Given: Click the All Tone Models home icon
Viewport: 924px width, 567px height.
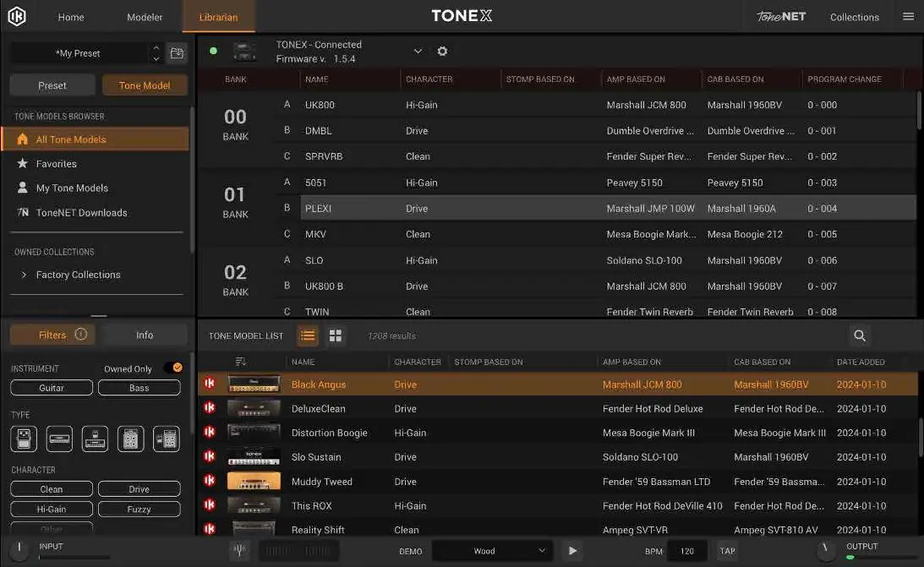Looking at the screenshot, I should (x=22, y=139).
